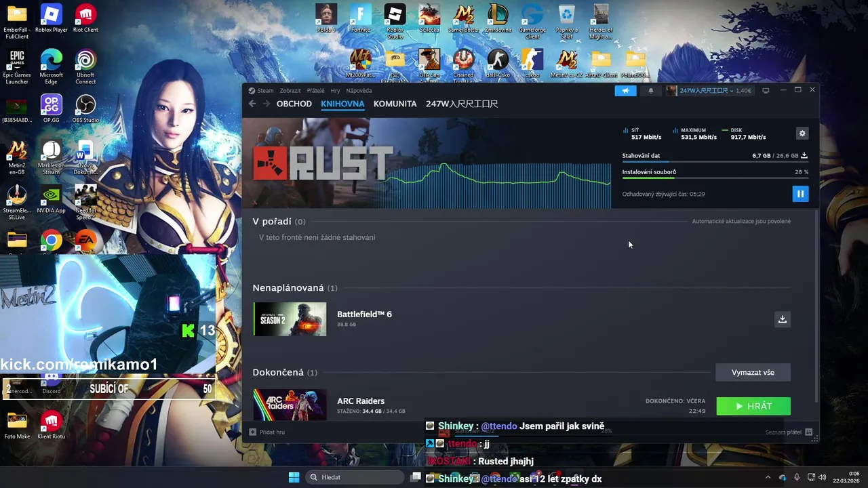Open the Steam menu
The image size is (868, 488).
tap(265, 91)
